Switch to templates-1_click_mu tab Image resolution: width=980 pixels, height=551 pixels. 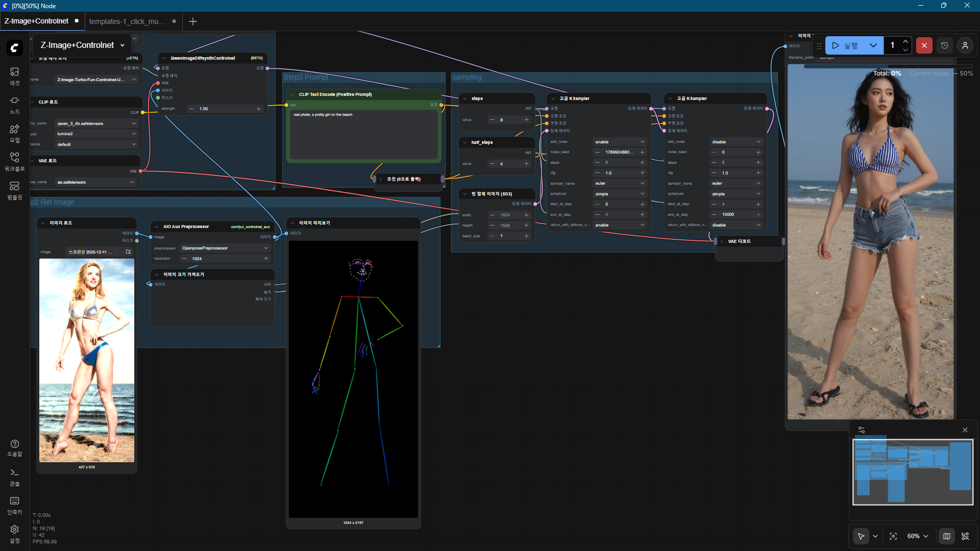(x=127, y=21)
